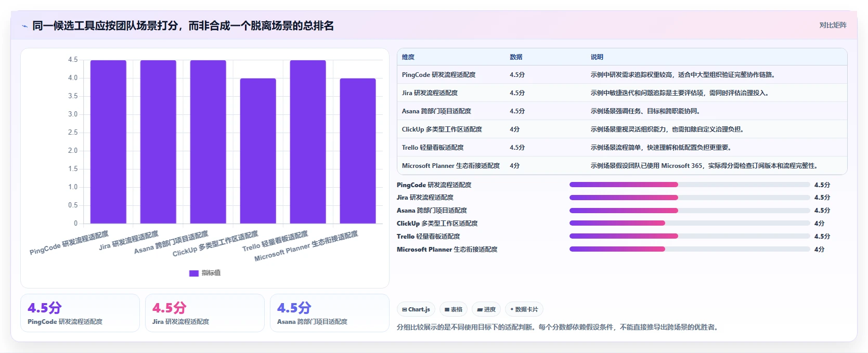The image size is (868, 353).
Task: Click the 维度 column header
Action: pyautogui.click(x=408, y=57)
